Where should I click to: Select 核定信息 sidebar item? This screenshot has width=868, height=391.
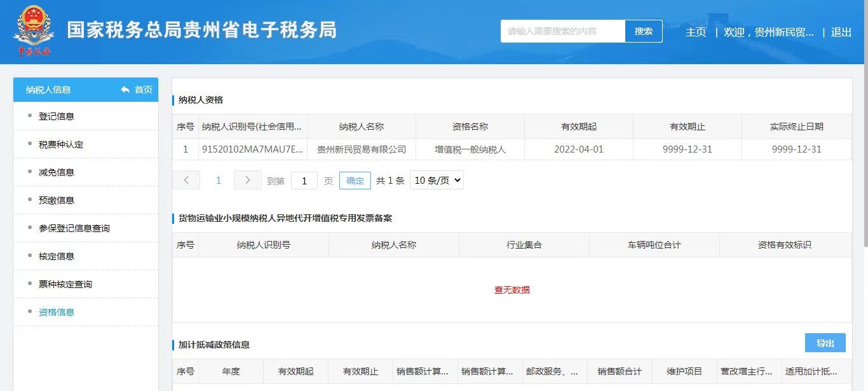[x=57, y=256]
